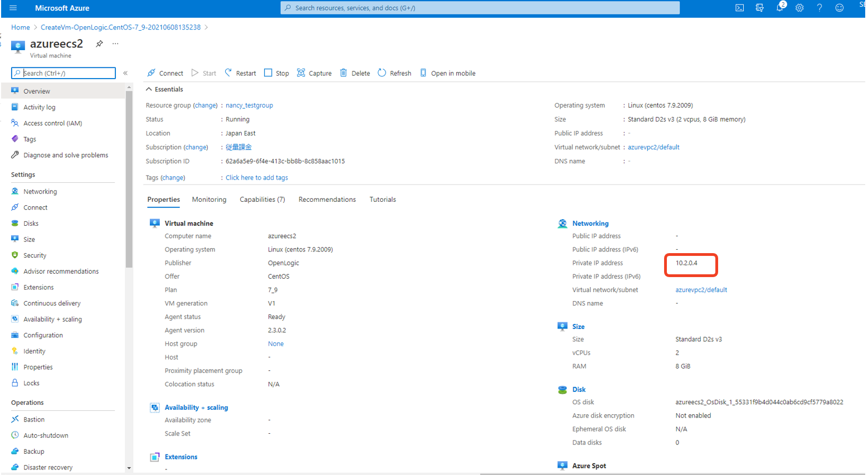Open Cloud Shell from top bar
The height and width of the screenshot is (475, 868).
[x=739, y=8]
